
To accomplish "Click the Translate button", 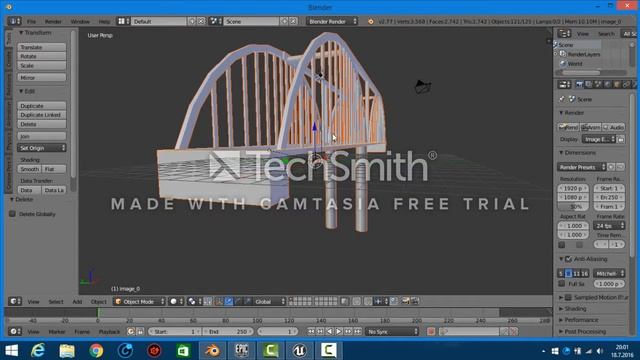I will coord(42,47).
